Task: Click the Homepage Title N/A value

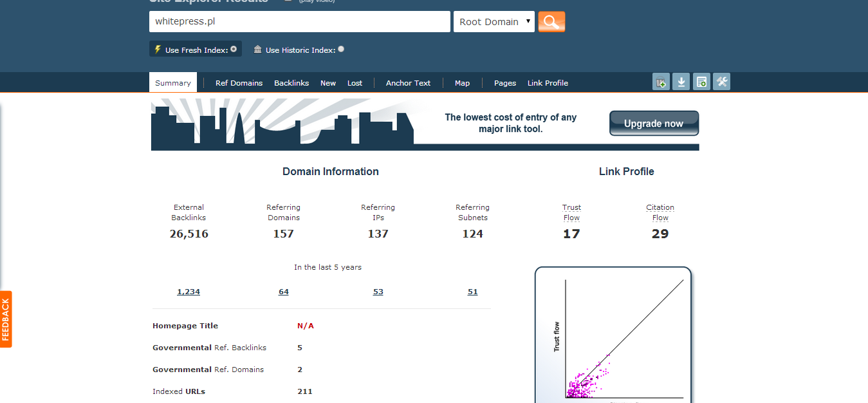Action: pyautogui.click(x=306, y=326)
